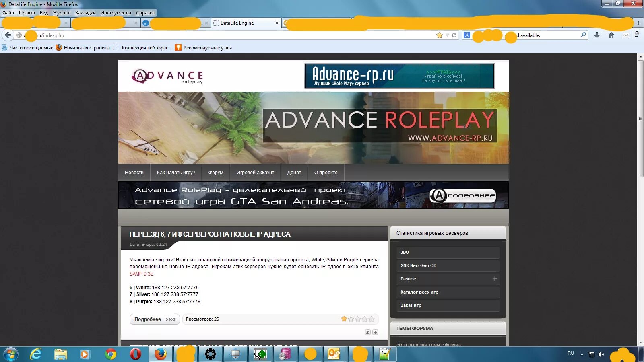The image size is (644, 362).
Task: Open the ПЕРЕЕЗД 6, 7 И 8 СЕРВЕРОВ article title
Action: click(x=210, y=234)
